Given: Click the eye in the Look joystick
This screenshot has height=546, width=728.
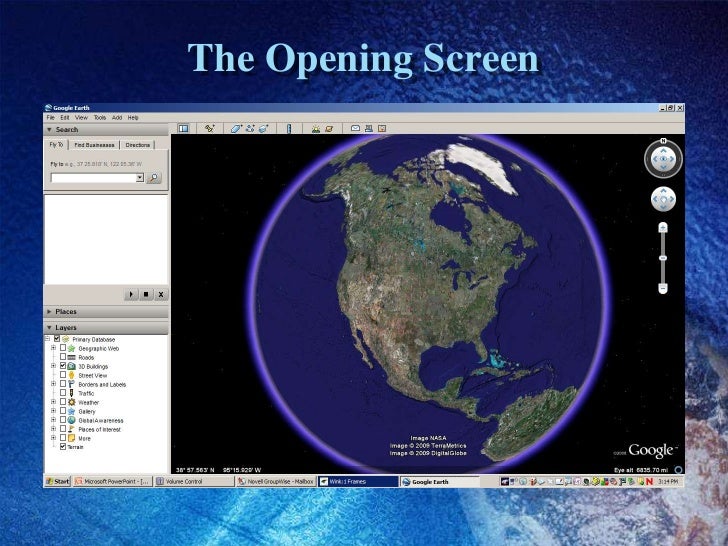Looking at the screenshot, I should tap(663, 159).
